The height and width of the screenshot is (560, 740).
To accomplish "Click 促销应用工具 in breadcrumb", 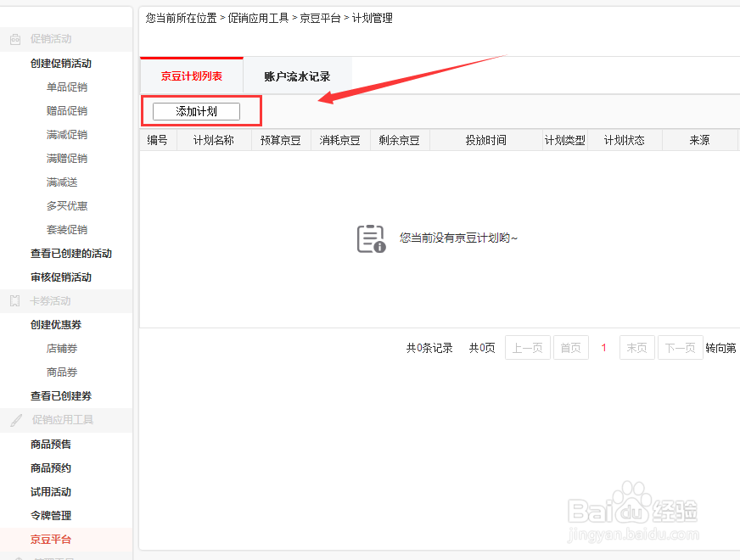I will [258, 18].
